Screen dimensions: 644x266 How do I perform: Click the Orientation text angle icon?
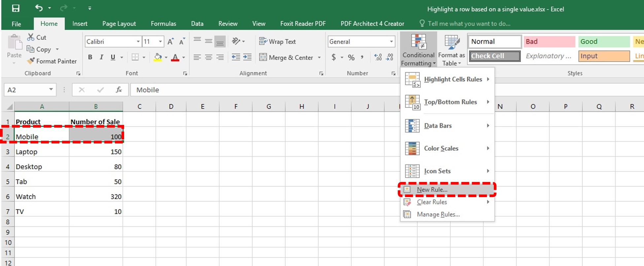point(236,41)
